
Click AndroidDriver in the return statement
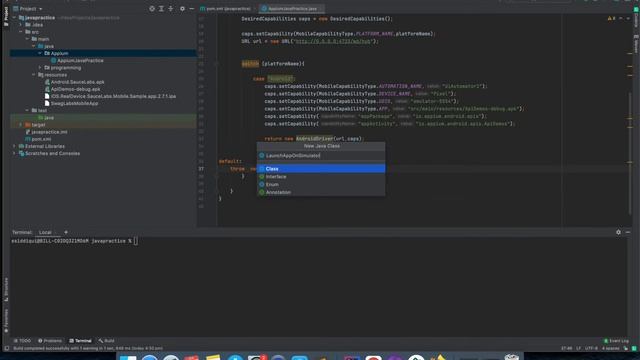(315, 139)
